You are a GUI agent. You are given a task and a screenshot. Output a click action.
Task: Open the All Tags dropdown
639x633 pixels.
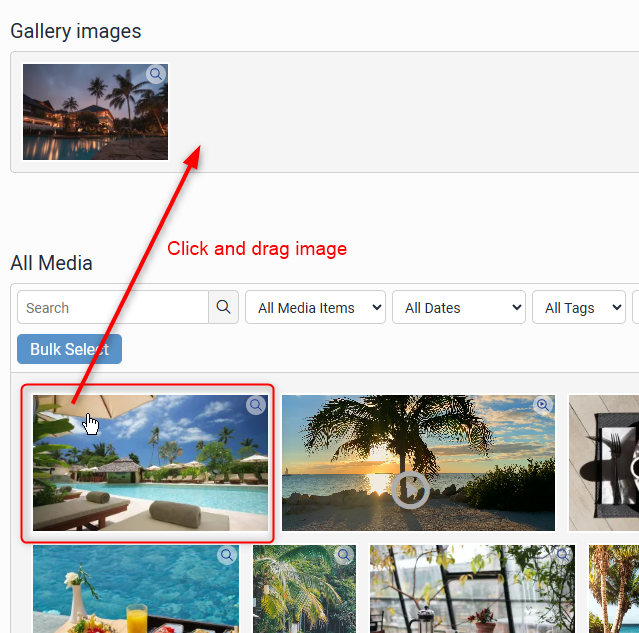coord(578,308)
